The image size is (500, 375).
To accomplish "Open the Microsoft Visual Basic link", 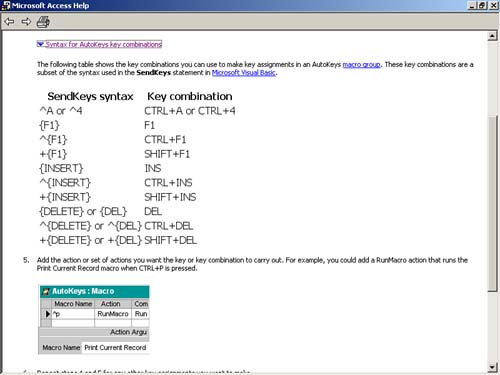I will coord(244,73).
